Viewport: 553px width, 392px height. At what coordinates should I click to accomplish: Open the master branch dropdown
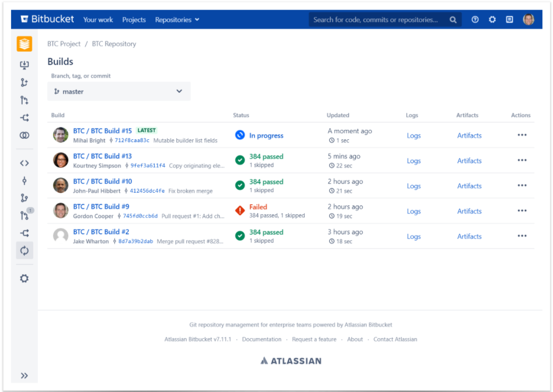coord(119,92)
